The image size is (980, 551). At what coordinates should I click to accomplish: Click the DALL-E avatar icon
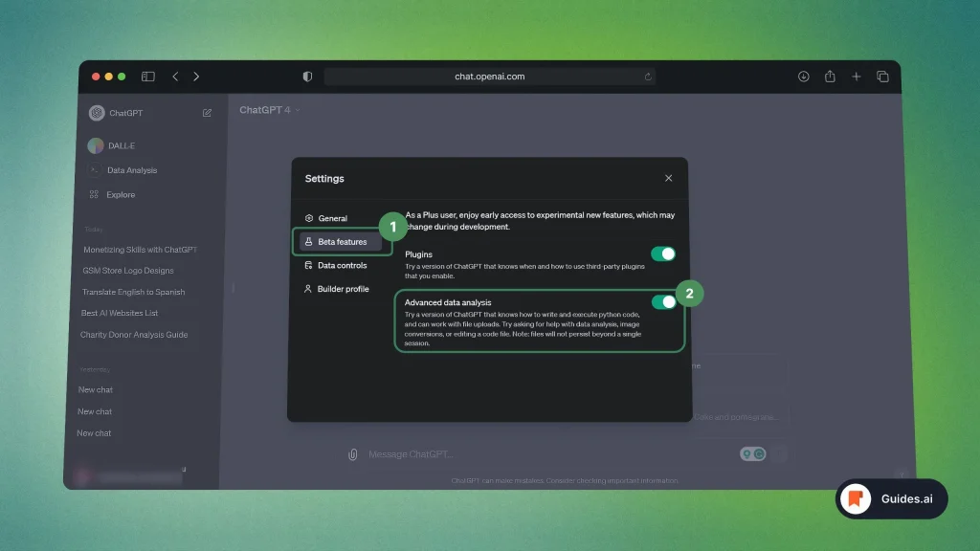[x=96, y=145]
